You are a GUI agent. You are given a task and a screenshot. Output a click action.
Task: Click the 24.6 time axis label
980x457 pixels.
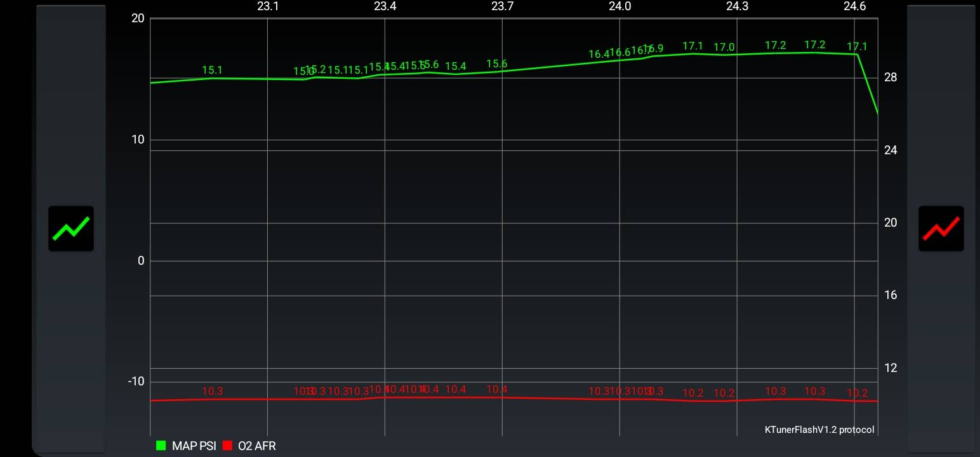pyautogui.click(x=854, y=6)
